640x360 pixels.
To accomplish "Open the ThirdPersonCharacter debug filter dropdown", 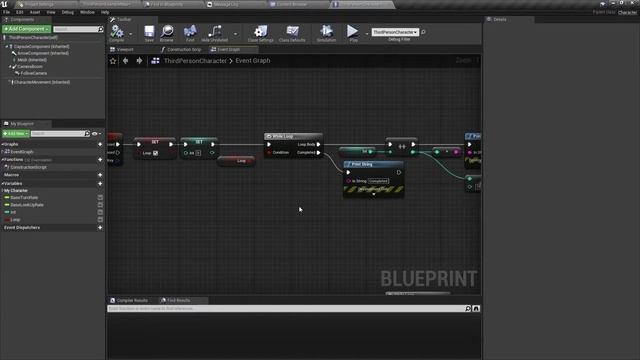I will (x=395, y=32).
